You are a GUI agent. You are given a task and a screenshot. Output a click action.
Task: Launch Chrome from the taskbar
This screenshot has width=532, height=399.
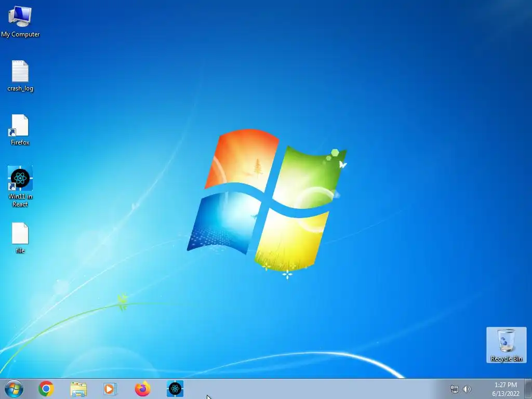click(x=46, y=389)
